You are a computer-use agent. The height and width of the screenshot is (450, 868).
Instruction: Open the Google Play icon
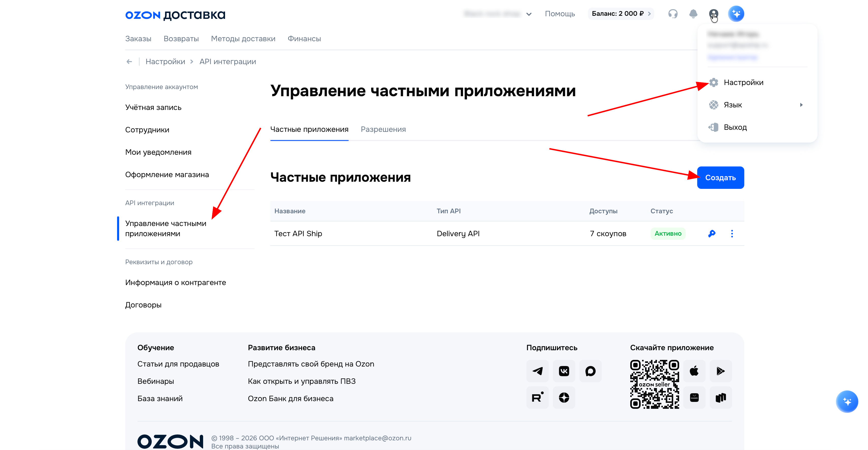[721, 371]
